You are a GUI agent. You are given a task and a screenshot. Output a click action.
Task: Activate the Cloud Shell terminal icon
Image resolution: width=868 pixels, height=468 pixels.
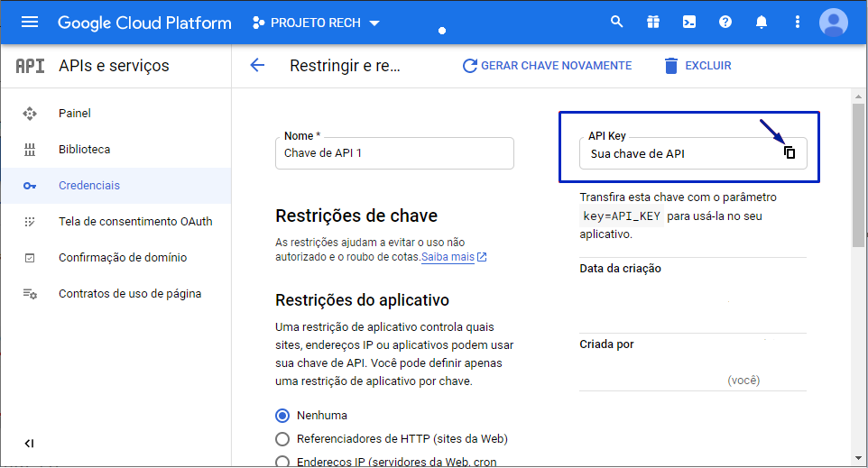point(689,23)
